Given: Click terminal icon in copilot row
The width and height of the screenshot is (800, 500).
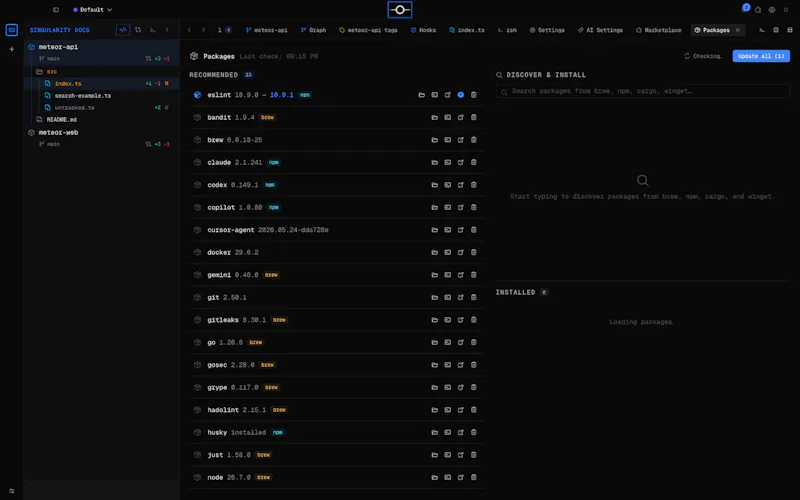Looking at the screenshot, I should [447, 207].
